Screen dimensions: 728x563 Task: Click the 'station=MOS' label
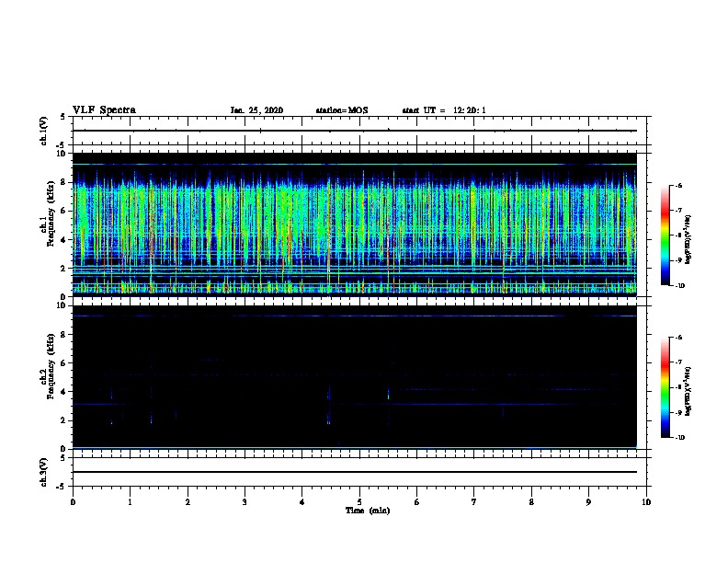342,110
